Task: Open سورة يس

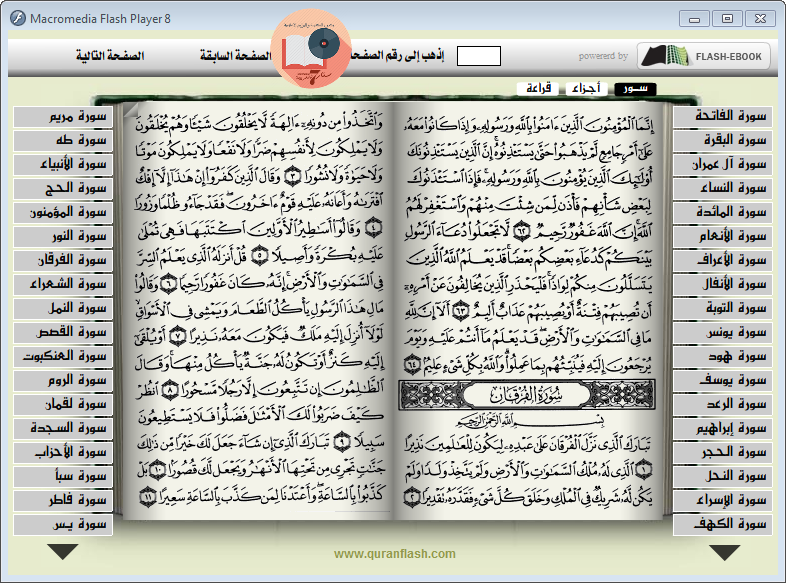Action: 63,524
